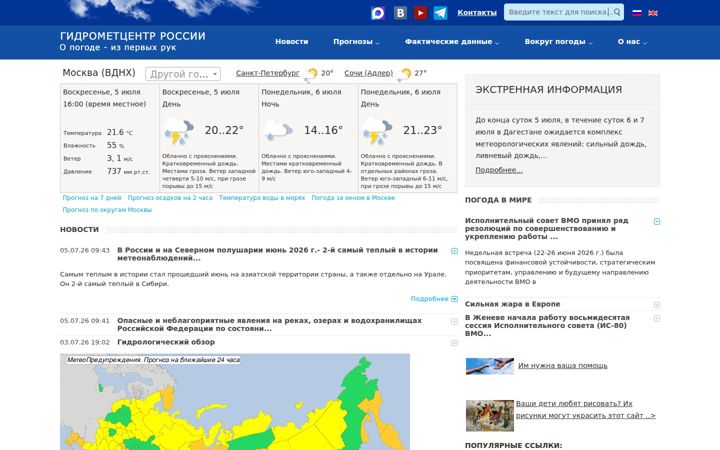
Task: Open the Другой город city dropdown
Action: pyautogui.click(x=183, y=74)
